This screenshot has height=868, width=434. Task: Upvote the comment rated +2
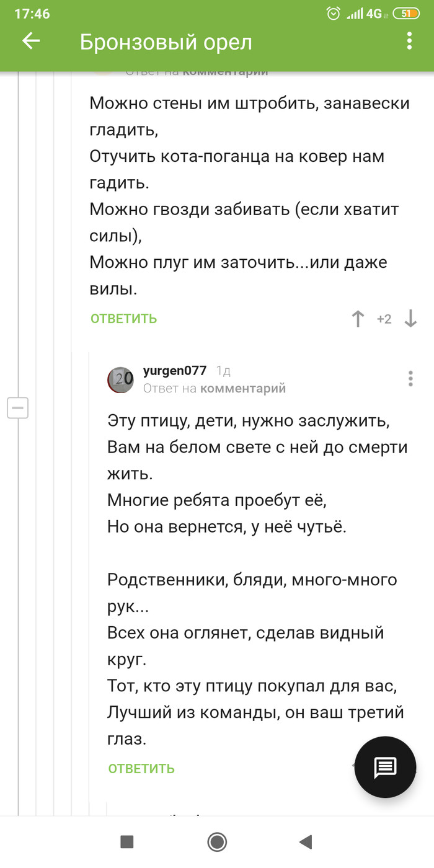coord(358,319)
